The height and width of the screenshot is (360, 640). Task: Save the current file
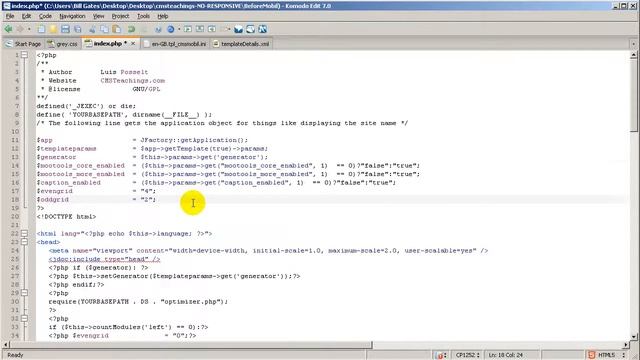click(65, 29)
